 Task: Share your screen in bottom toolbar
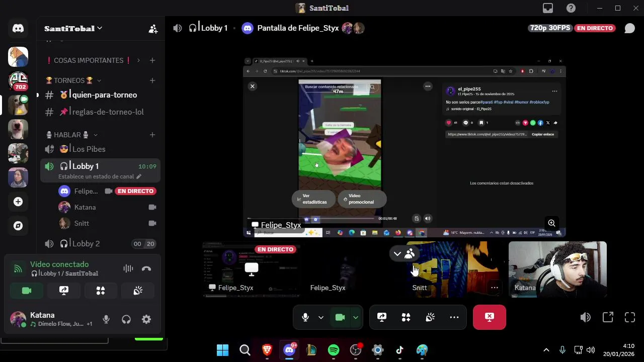pyautogui.click(x=382, y=317)
